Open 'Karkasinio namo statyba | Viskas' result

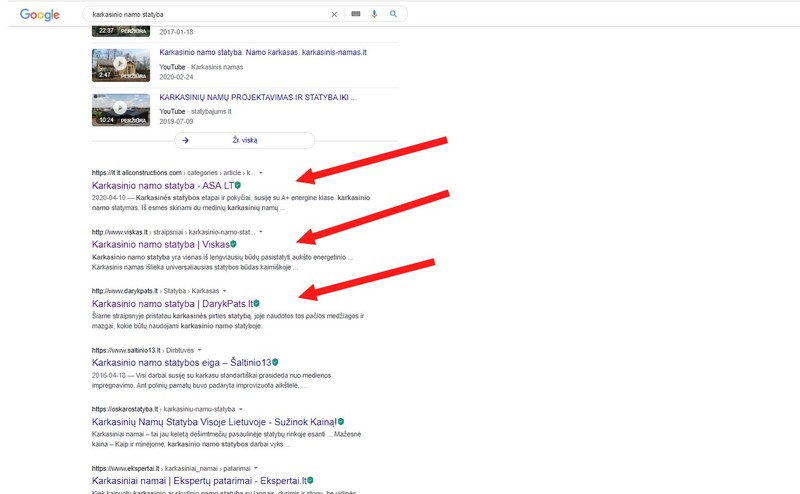coord(161,244)
